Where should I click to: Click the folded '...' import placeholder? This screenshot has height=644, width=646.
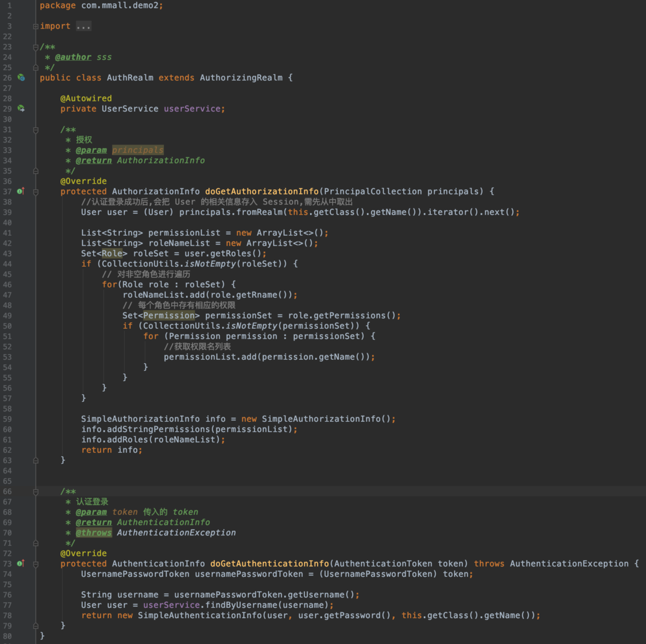(83, 26)
